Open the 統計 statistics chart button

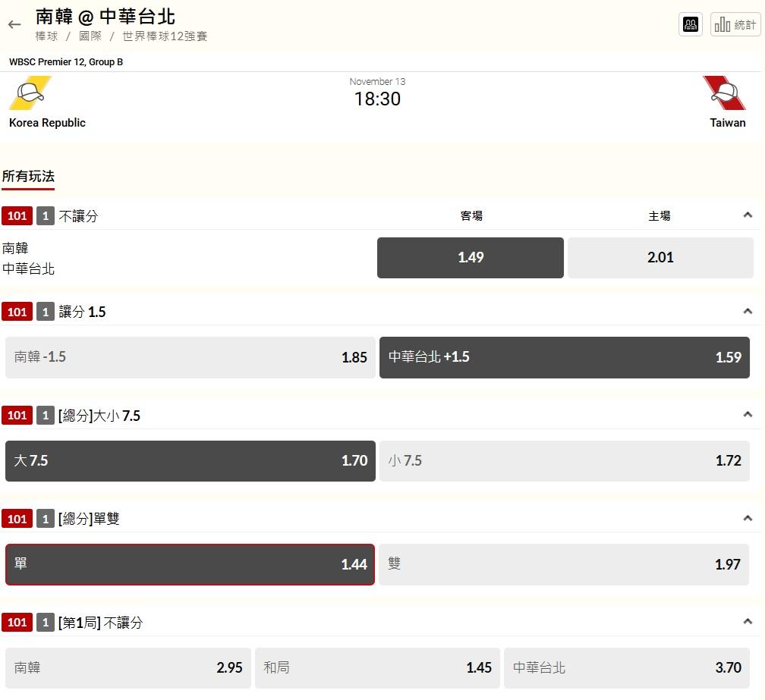pos(735,24)
